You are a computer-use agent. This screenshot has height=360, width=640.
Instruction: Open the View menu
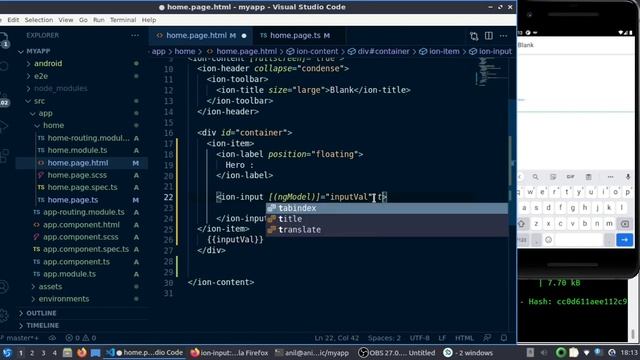click(x=65, y=20)
